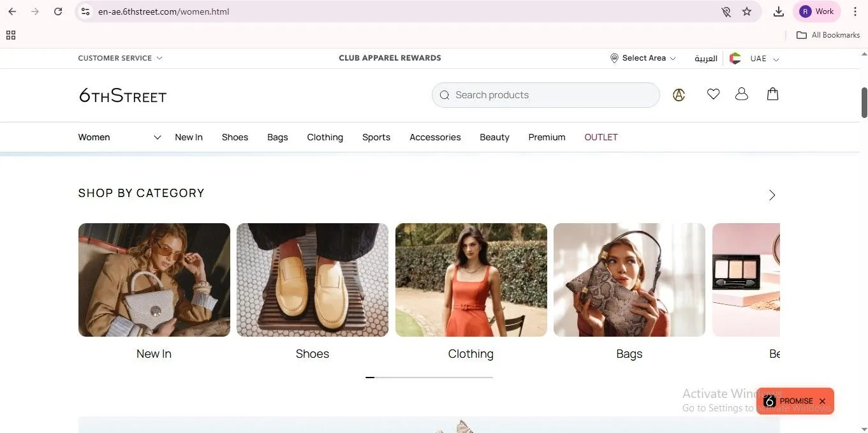Viewport: 868px width, 433px height.
Task: Expand Customer Service dropdown
Action: coord(120,58)
